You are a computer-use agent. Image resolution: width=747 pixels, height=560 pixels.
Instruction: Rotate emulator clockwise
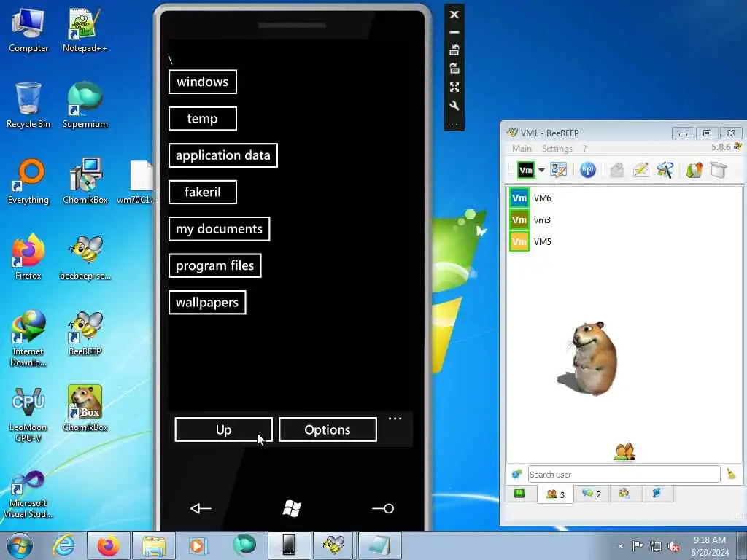point(454,68)
